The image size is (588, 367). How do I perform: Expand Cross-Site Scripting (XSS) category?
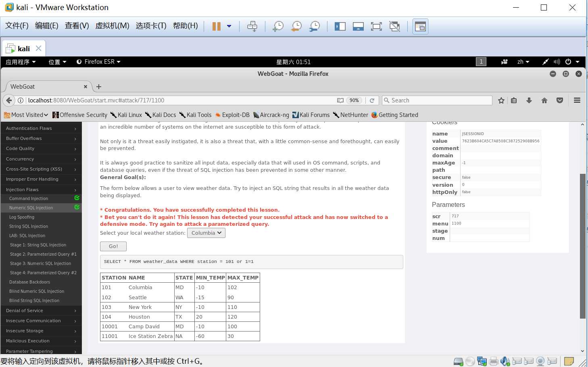click(41, 169)
